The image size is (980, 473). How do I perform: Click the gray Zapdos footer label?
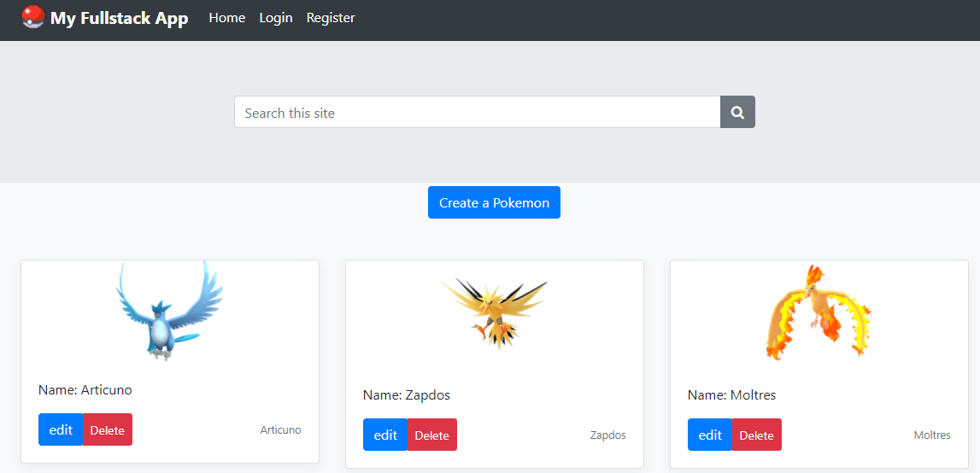608,435
